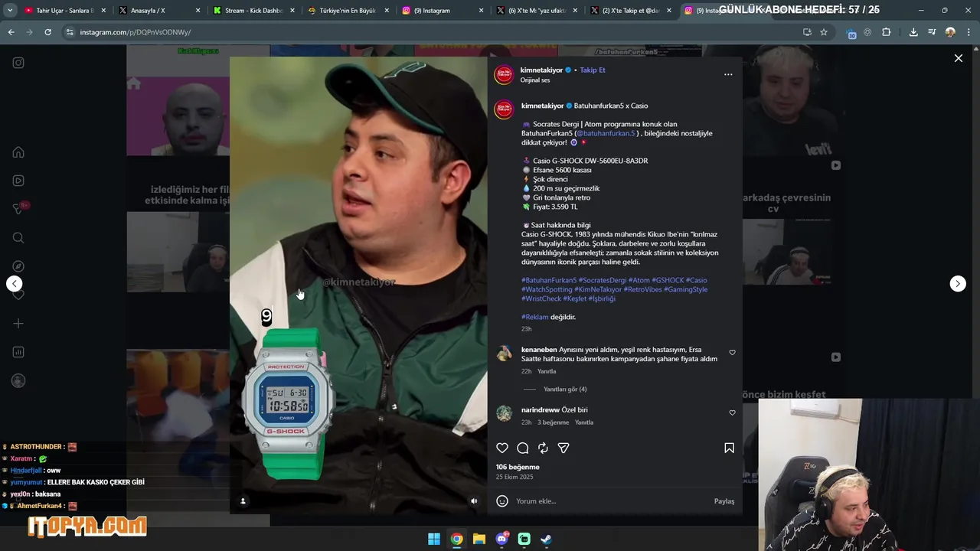The image size is (980, 551).
Task: Click the kimnetakiyor username in the post header
Action: pyautogui.click(x=541, y=70)
